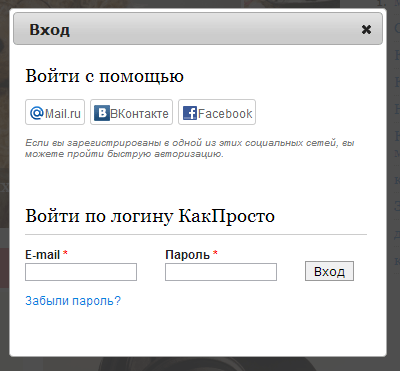Submit login with Вход button
The width and height of the screenshot is (400, 371).
[x=329, y=271]
